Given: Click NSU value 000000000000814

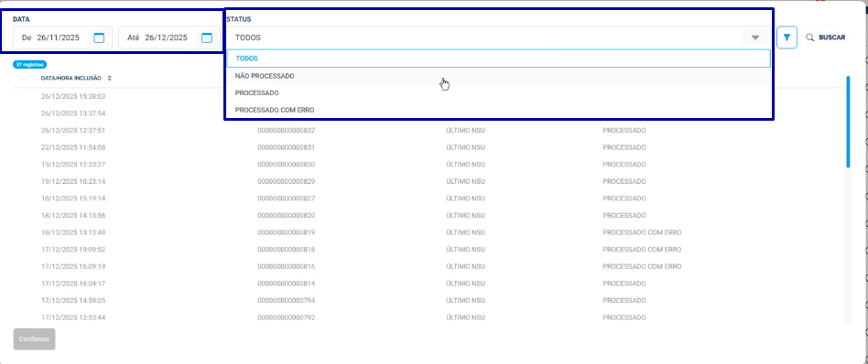Looking at the screenshot, I should click(x=287, y=284).
